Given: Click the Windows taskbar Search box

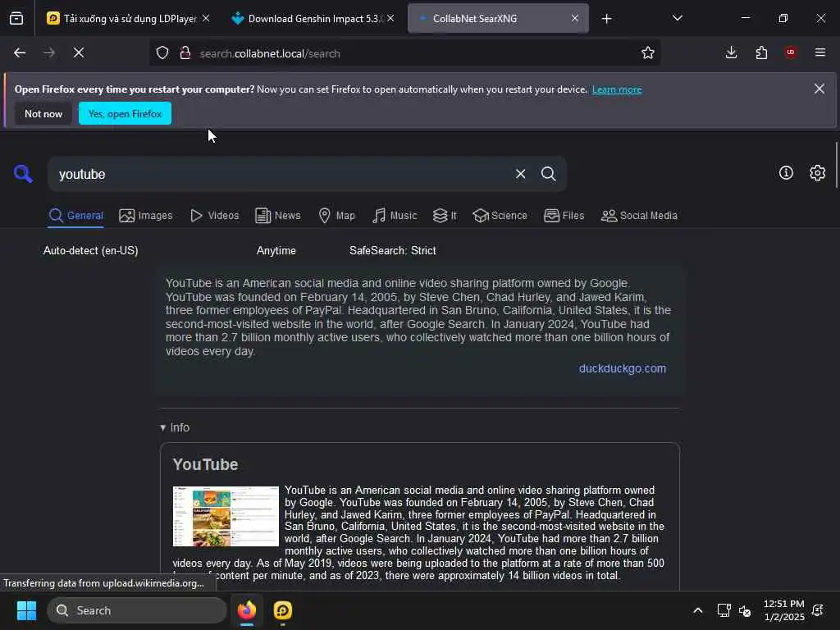Looking at the screenshot, I should 137,610.
